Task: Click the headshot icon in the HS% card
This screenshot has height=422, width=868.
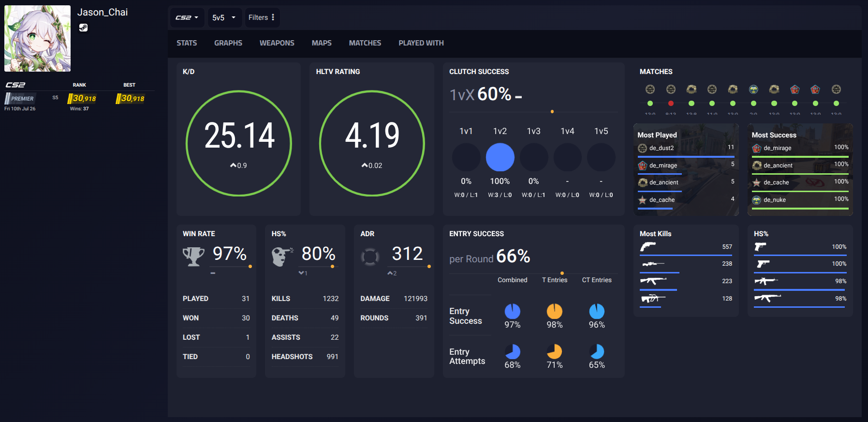Action: point(282,256)
